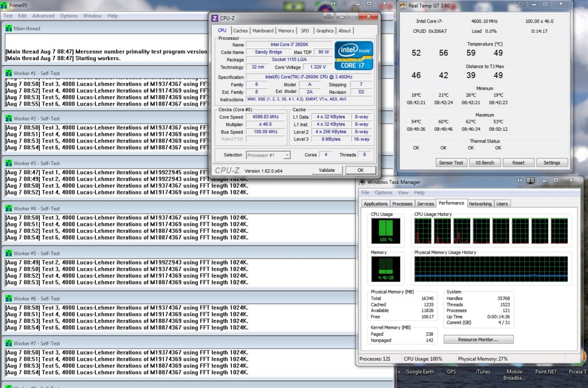Switch to the Processes tab
Image resolution: width=588 pixels, height=388 pixels.
pyautogui.click(x=402, y=204)
